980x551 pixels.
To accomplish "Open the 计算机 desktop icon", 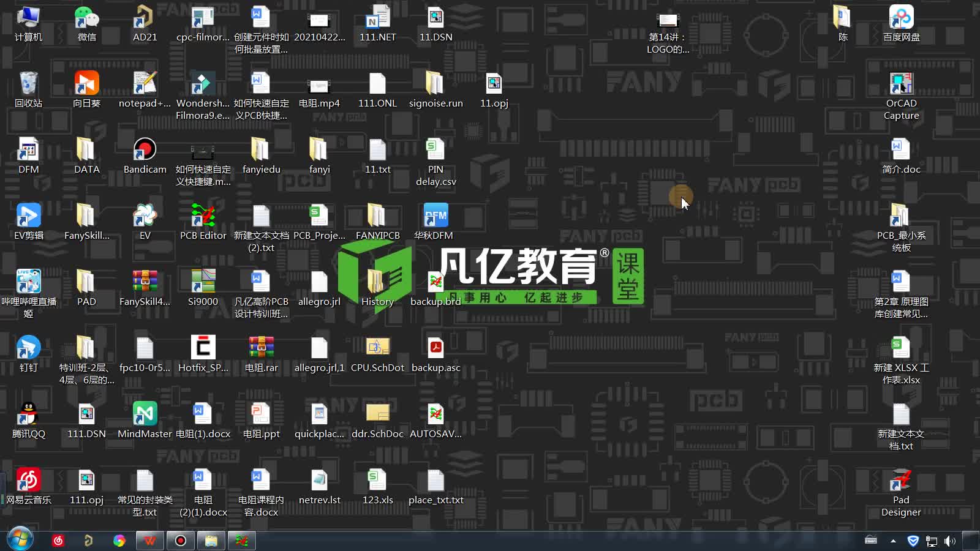I will 28,24.
